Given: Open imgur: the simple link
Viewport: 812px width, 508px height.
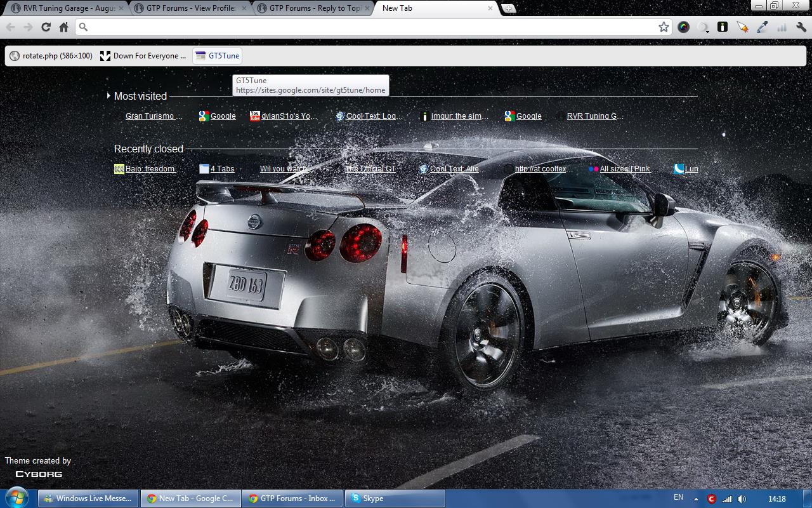Looking at the screenshot, I should [x=454, y=116].
